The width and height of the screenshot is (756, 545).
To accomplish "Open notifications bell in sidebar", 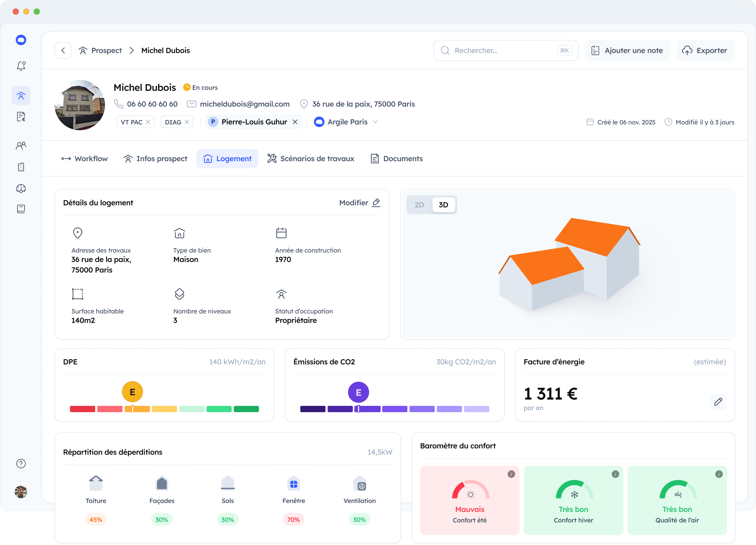I will pyautogui.click(x=21, y=66).
